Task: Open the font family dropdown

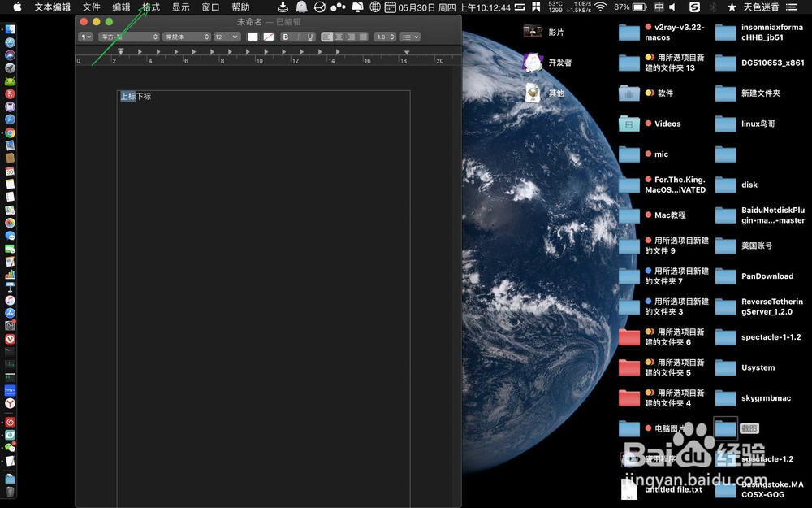Action: click(x=128, y=37)
